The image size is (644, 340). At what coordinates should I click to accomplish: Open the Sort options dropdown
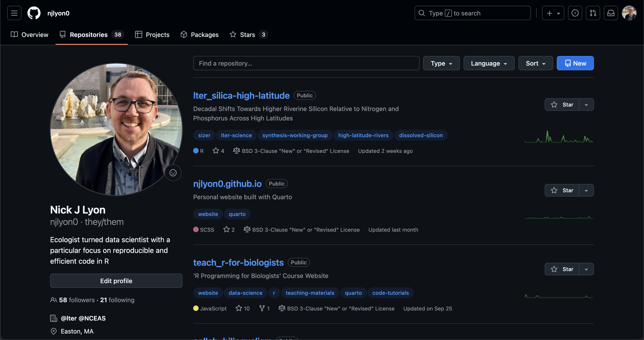coord(535,63)
